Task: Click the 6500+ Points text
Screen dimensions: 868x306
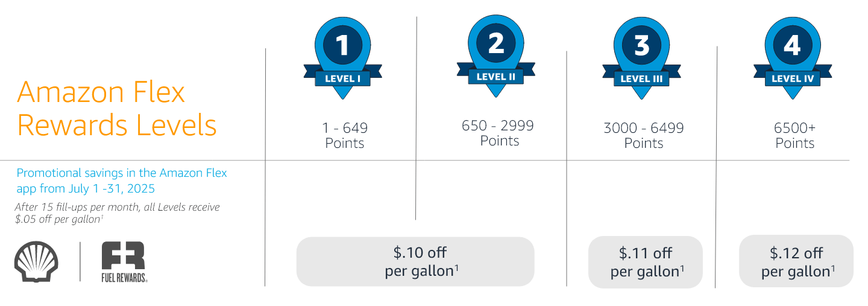Action: point(794,135)
